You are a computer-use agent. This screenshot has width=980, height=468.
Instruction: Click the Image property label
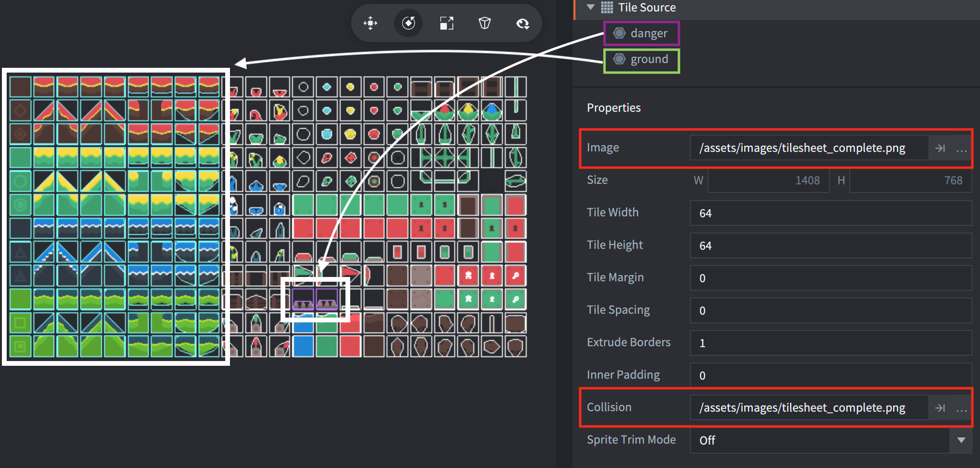tap(603, 148)
